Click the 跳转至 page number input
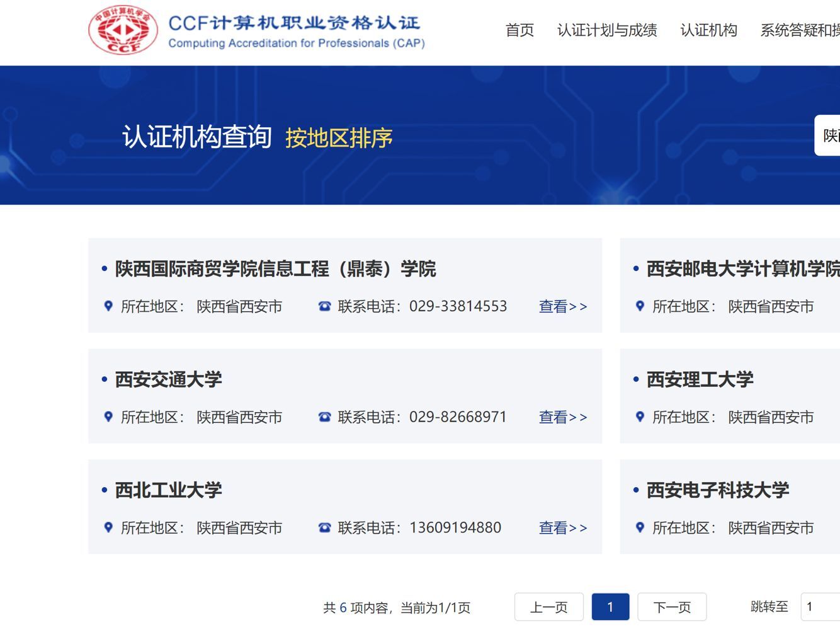 tap(820, 607)
